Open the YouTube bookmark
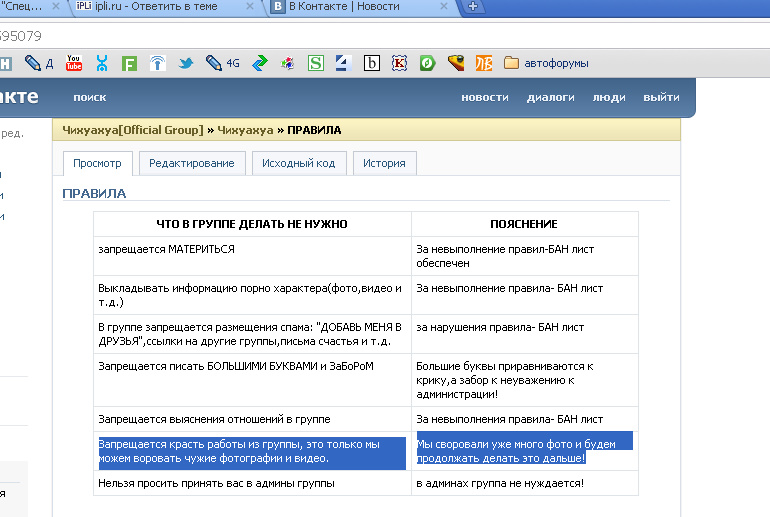The width and height of the screenshot is (770, 517). pyautogui.click(x=74, y=63)
